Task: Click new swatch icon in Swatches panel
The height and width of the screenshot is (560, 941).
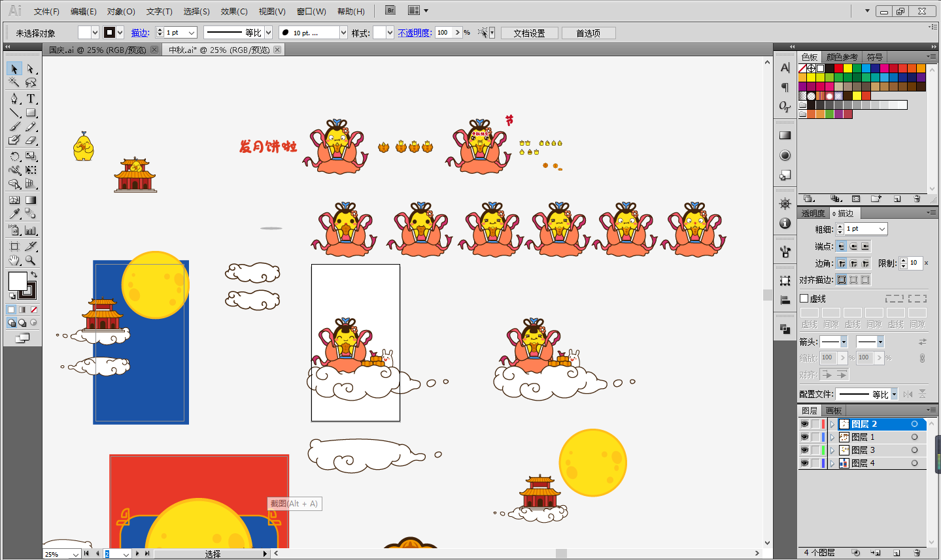Action: click(897, 199)
